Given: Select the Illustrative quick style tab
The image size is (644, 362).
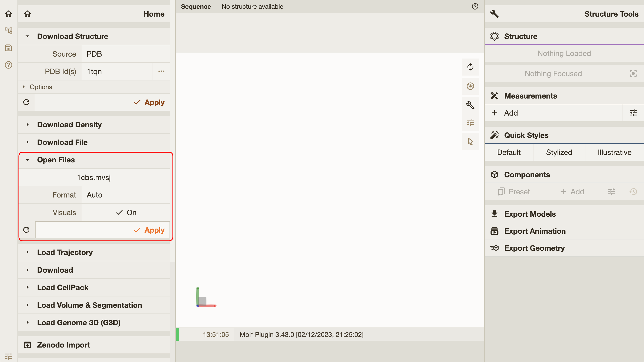Looking at the screenshot, I should click(x=614, y=152).
